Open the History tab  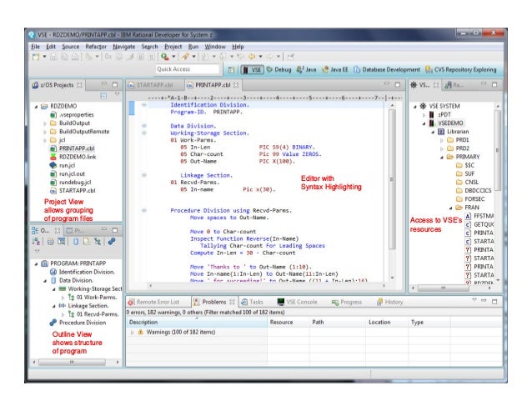coord(390,302)
